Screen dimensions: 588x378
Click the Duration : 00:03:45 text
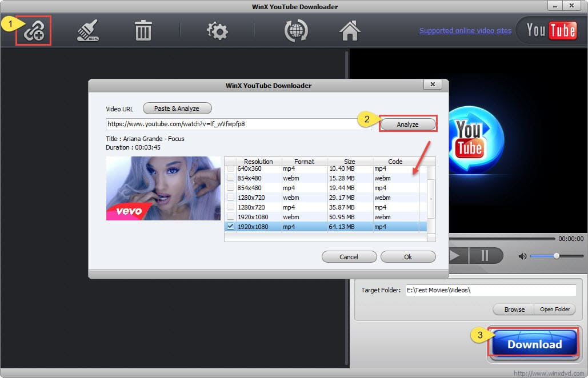point(133,148)
